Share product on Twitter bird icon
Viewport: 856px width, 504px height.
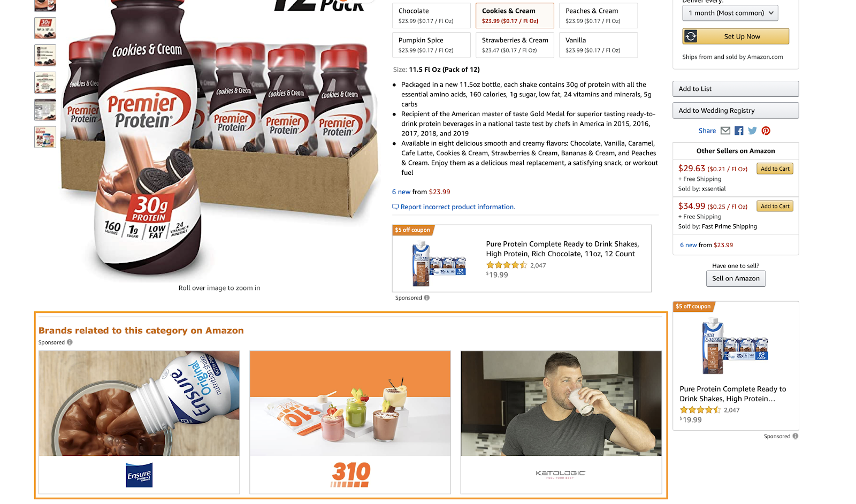tap(752, 131)
